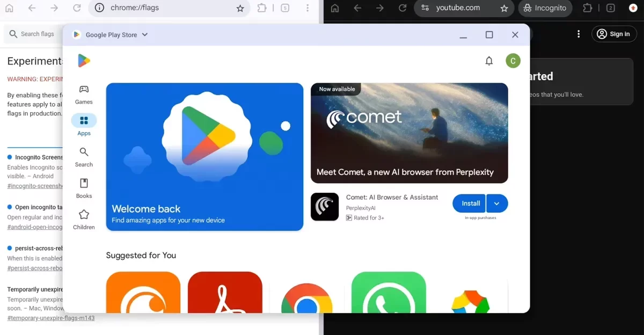Open the tab switcher showing 2 tabs
Screen dimensions: 644x335
tap(610, 8)
